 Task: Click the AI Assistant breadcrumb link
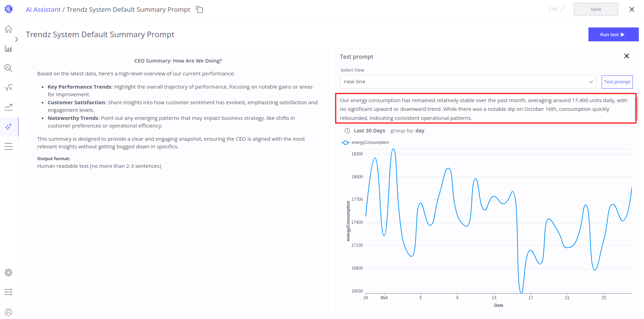click(43, 10)
